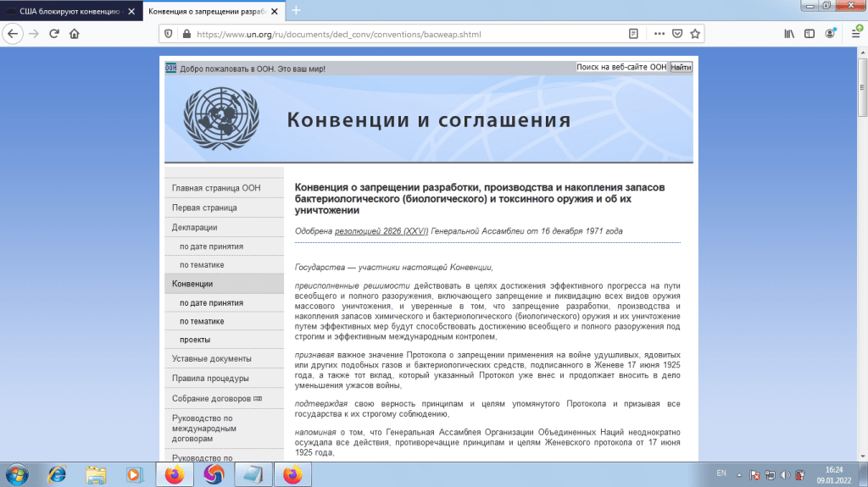This screenshot has height=487, width=868.
Task: Open "Добро пожаловать в ООН" link
Action: pos(253,69)
